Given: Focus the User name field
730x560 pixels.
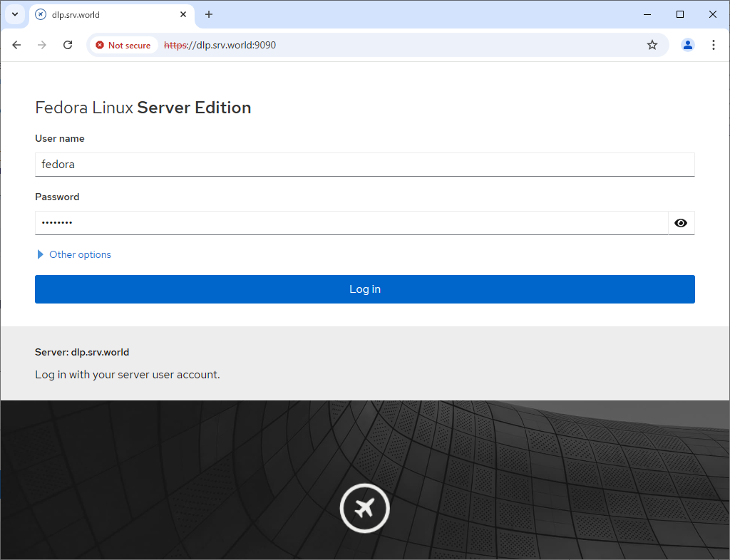Looking at the screenshot, I should coord(365,165).
